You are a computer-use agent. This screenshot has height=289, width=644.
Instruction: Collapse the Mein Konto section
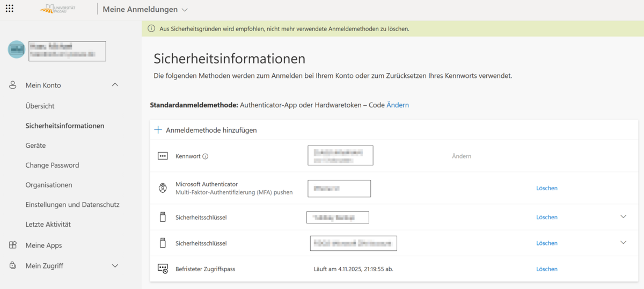tap(115, 85)
